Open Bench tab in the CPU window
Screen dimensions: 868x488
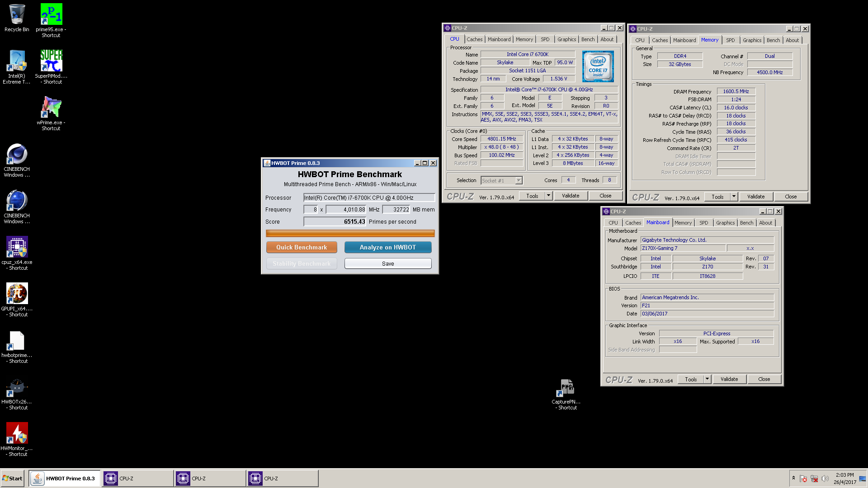(x=588, y=39)
